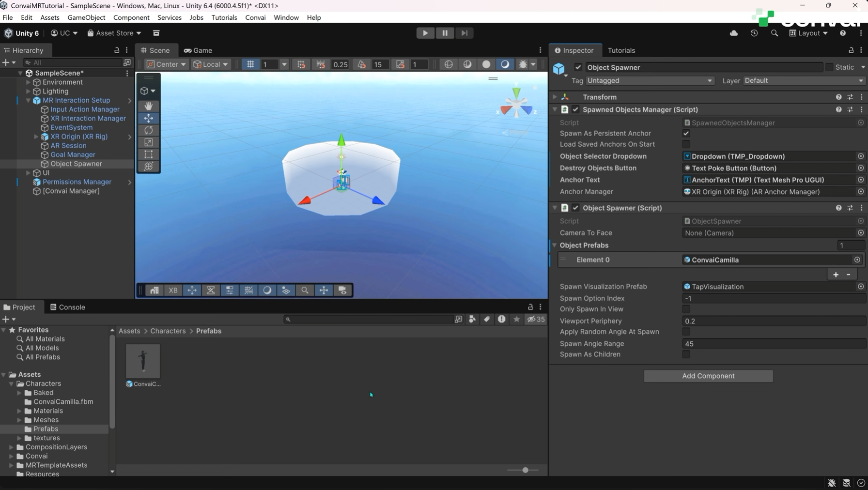Click Assets in the Project breadcrumb
The width and height of the screenshot is (868, 490).
[x=129, y=331]
